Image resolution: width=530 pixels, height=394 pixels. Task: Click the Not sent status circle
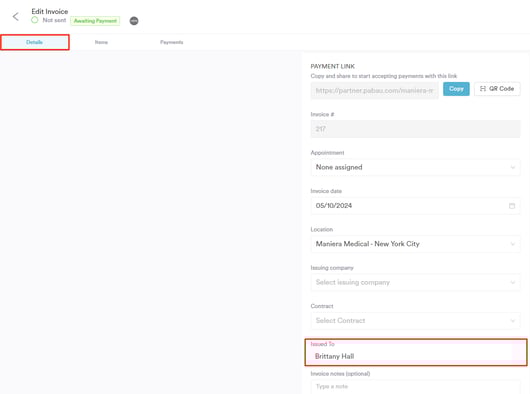(34, 20)
